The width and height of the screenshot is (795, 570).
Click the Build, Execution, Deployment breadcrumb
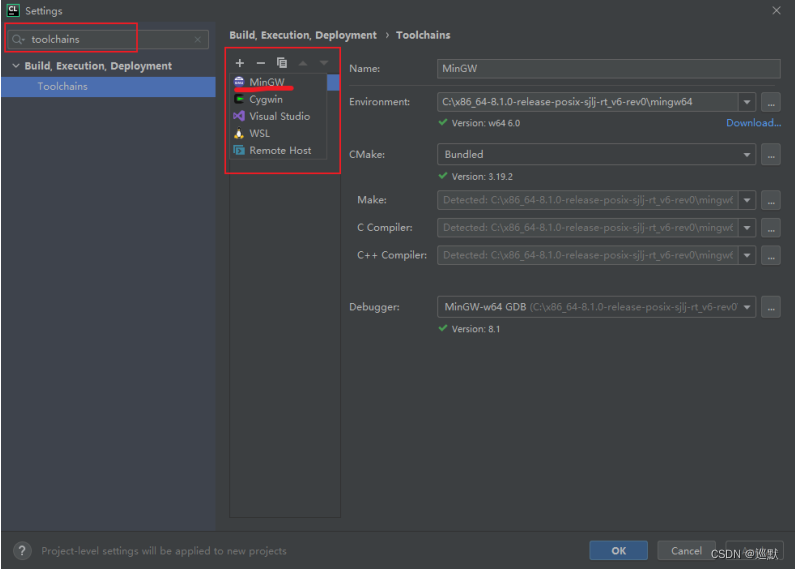303,35
